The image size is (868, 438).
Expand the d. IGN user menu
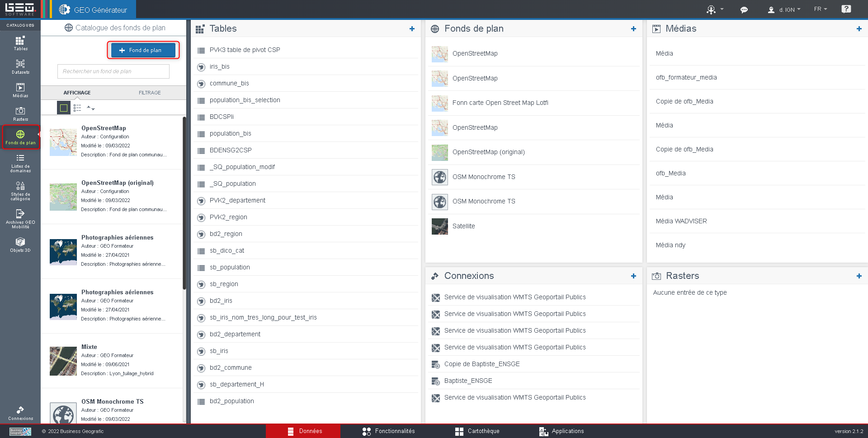tap(784, 9)
